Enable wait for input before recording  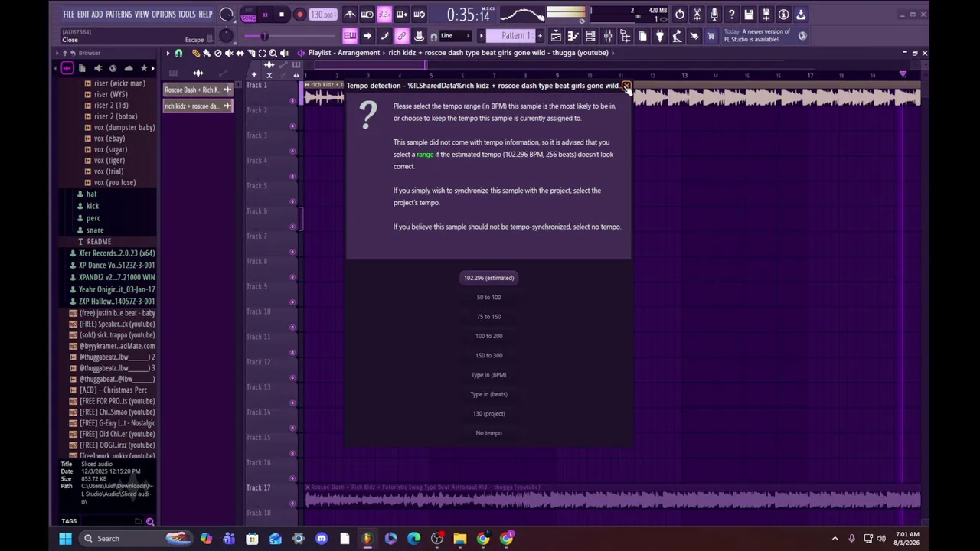pyautogui.click(x=367, y=15)
